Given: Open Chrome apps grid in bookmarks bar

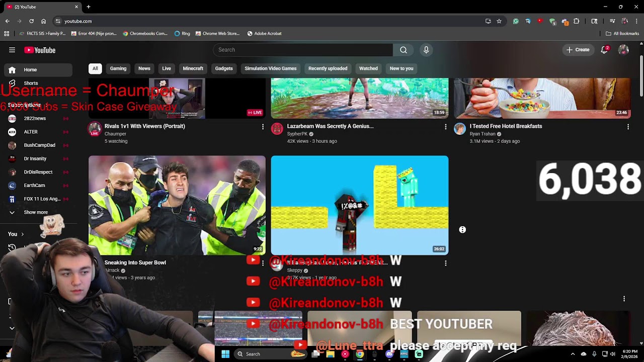Looking at the screenshot, I should tap(7, 34).
